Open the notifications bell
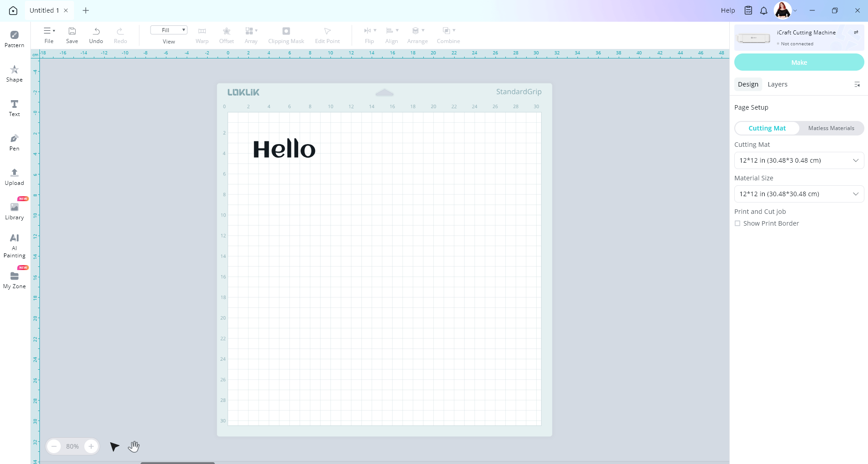The width and height of the screenshot is (868, 464). pyautogui.click(x=764, y=10)
